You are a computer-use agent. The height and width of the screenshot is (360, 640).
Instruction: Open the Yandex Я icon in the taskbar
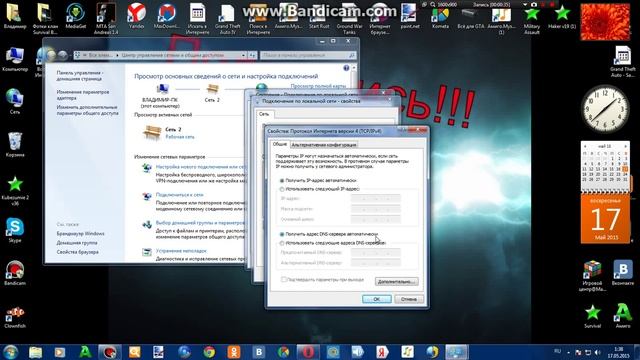click(382, 352)
